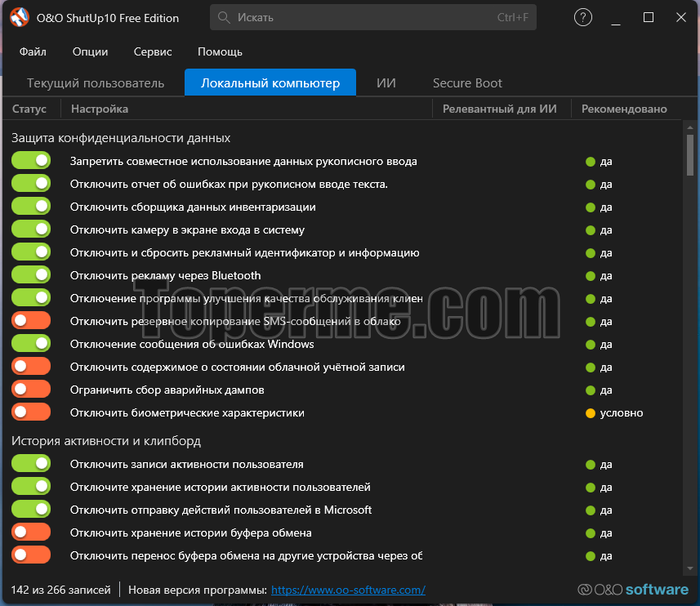Collapse 'История активности и клипборд' section heading
The image size is (700, 606).
click(106, 441)
